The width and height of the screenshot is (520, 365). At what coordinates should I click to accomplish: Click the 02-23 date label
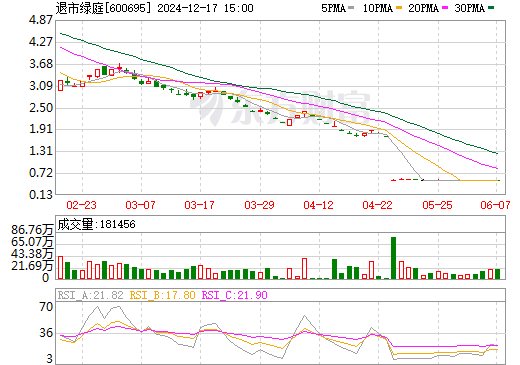pyautogui.click(x=81, y=205)
